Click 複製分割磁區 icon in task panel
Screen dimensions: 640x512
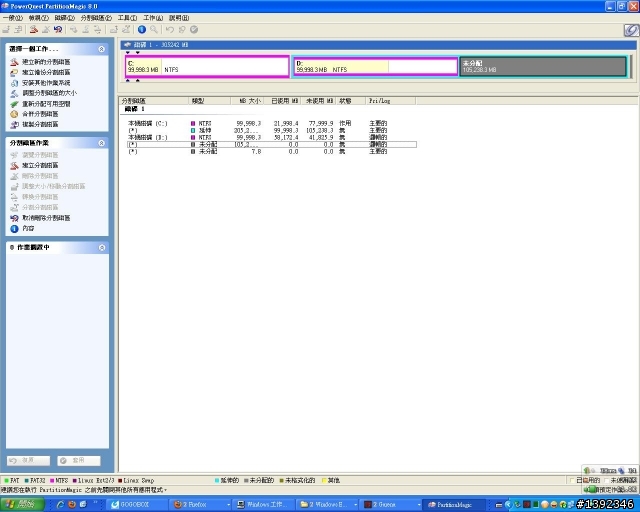[14, 125]
